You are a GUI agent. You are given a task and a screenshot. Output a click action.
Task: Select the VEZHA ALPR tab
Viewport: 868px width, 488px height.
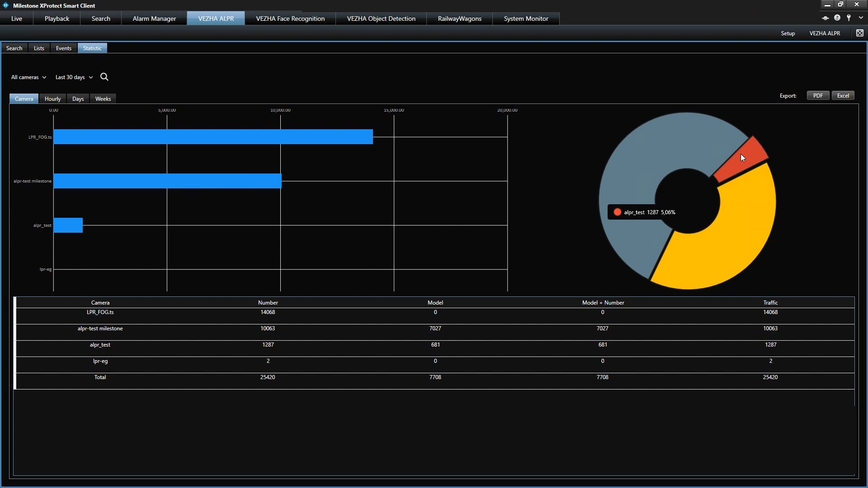pos(216,19)
